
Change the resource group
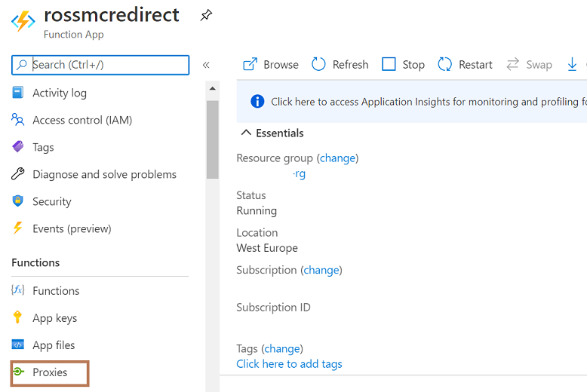[338, 158]
